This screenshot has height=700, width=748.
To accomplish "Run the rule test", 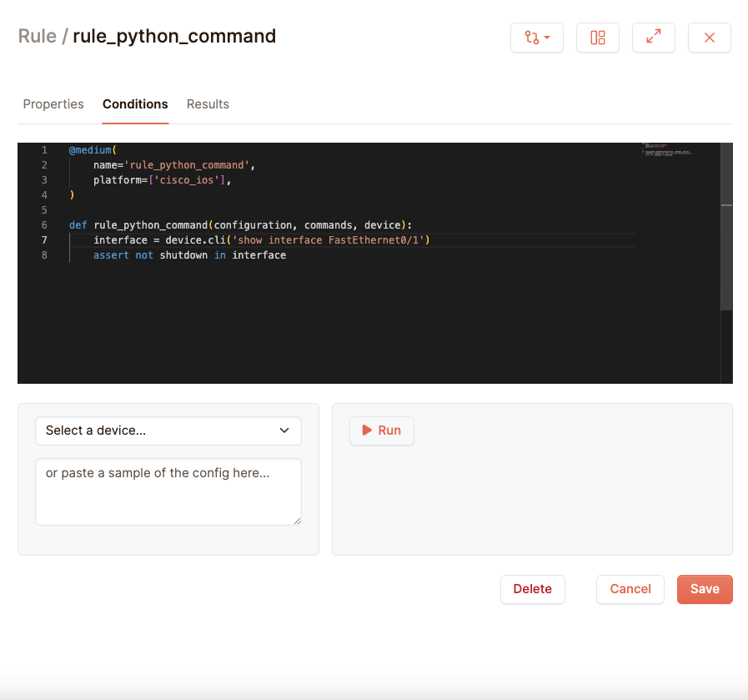I will (381, 431).
